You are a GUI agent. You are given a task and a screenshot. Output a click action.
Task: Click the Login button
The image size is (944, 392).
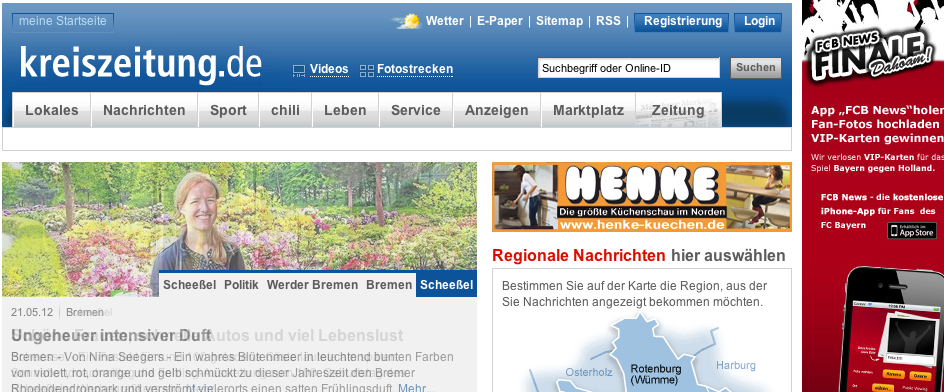pos(759,21)
